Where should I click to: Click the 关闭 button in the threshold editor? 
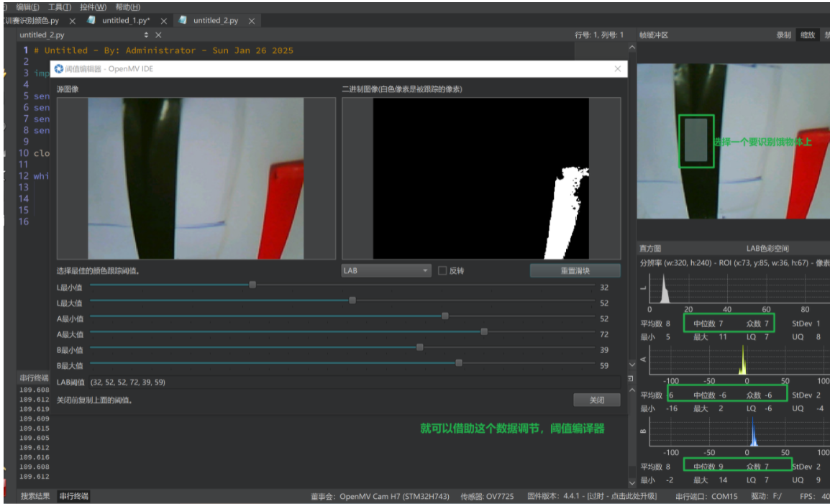pos(598,400)
